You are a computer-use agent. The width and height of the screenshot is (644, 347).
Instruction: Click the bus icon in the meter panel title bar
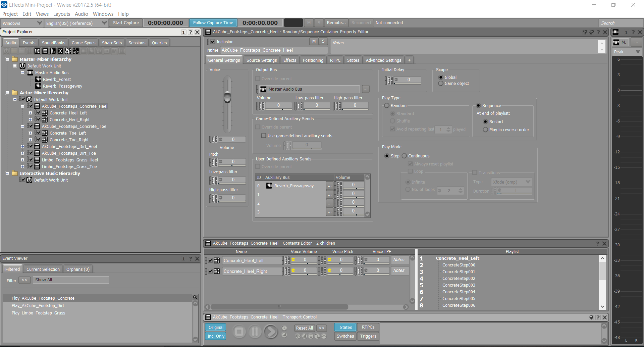coord(616,32)
